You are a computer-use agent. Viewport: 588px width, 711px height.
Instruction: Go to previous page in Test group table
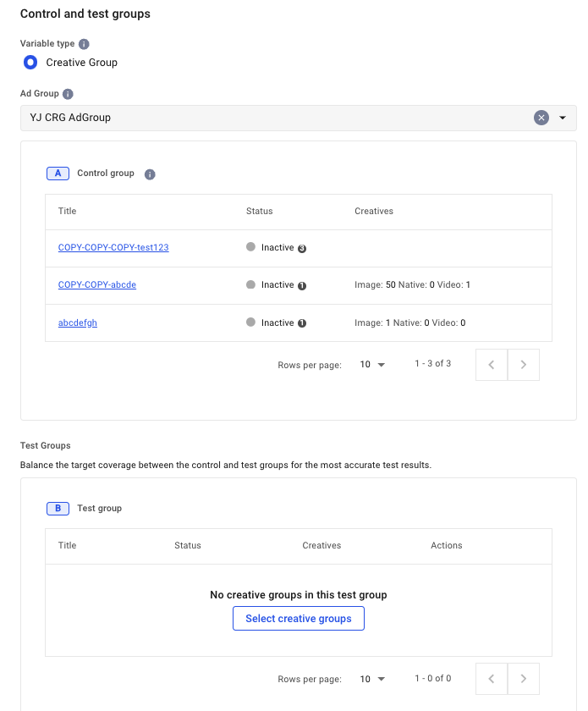[492, 679]
